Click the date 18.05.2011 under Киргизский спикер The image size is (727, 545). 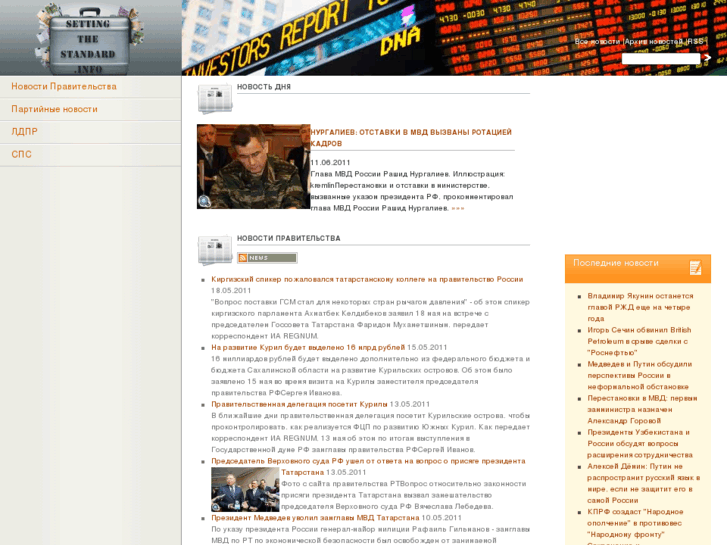231,291
